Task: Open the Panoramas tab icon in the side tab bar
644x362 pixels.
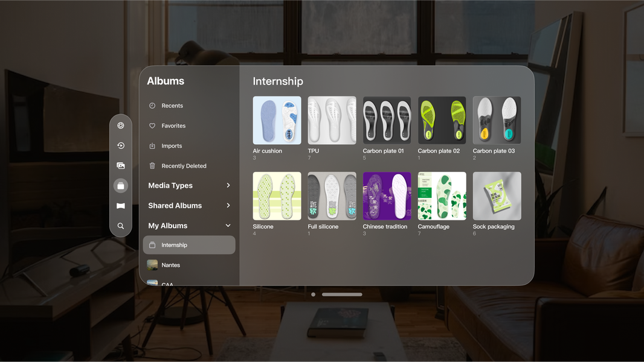Action: [121, 206]
